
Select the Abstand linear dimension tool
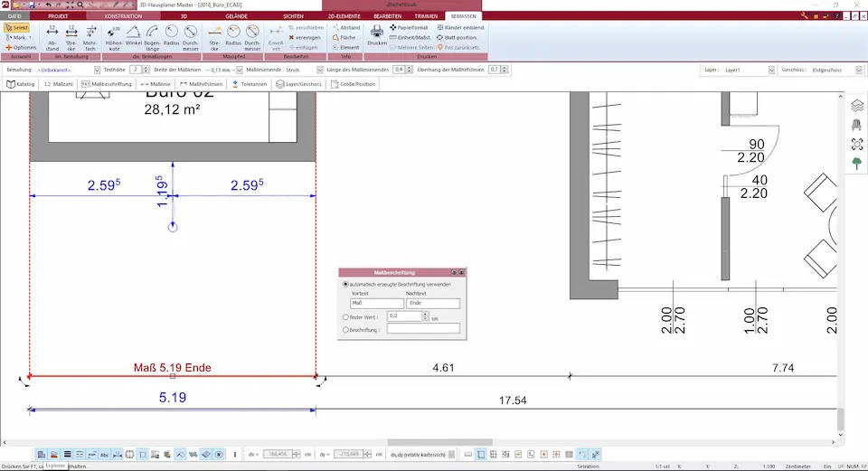[x=52, y=38]
